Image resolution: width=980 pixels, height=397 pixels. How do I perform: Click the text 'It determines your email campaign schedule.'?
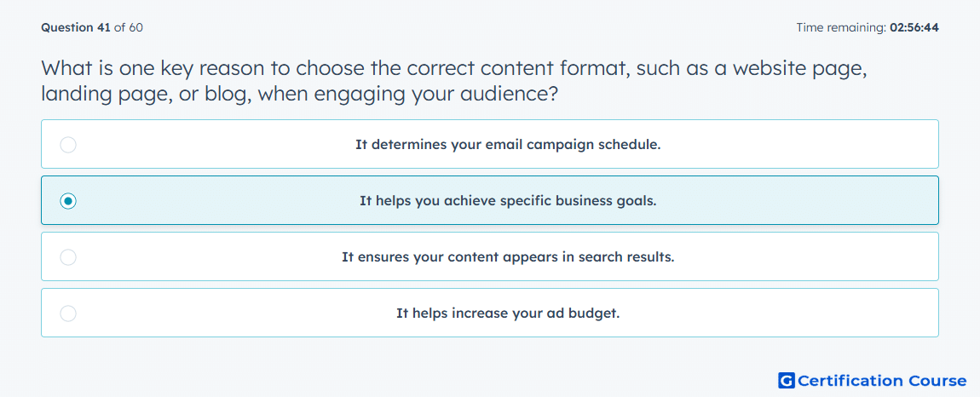point(508,145)
